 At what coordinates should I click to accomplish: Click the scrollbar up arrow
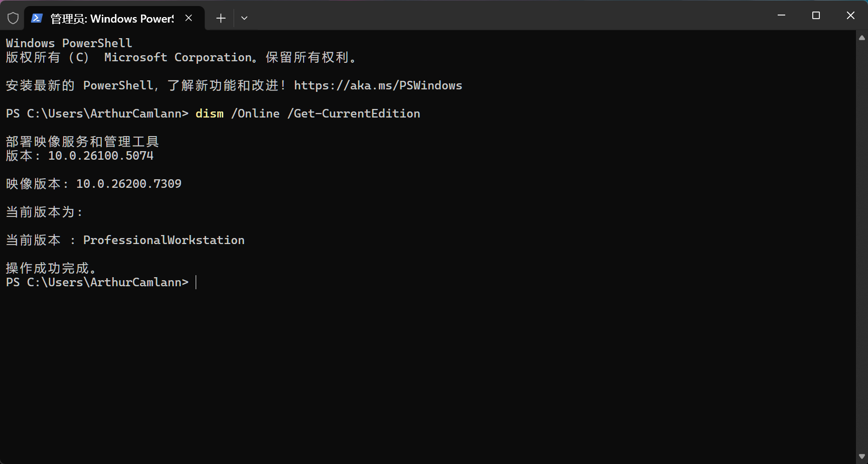[861, 37]
